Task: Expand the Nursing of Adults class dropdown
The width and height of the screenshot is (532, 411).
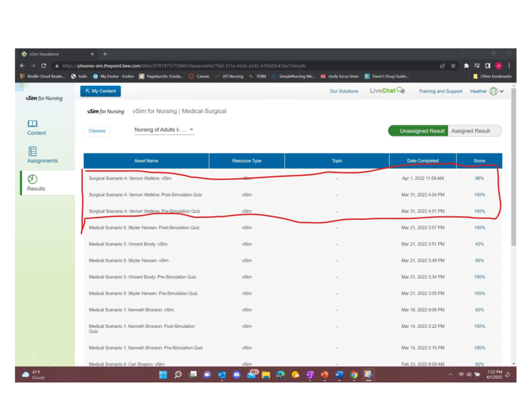Action: coord(192,130)
